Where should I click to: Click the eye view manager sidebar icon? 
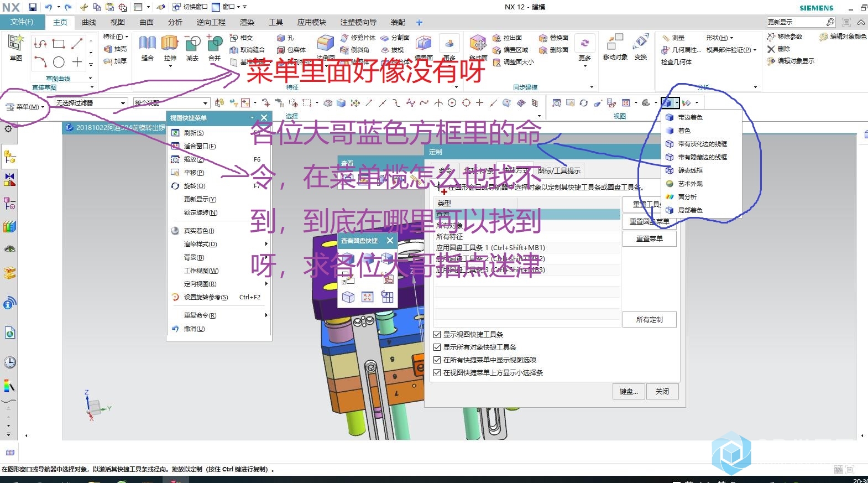9,250
